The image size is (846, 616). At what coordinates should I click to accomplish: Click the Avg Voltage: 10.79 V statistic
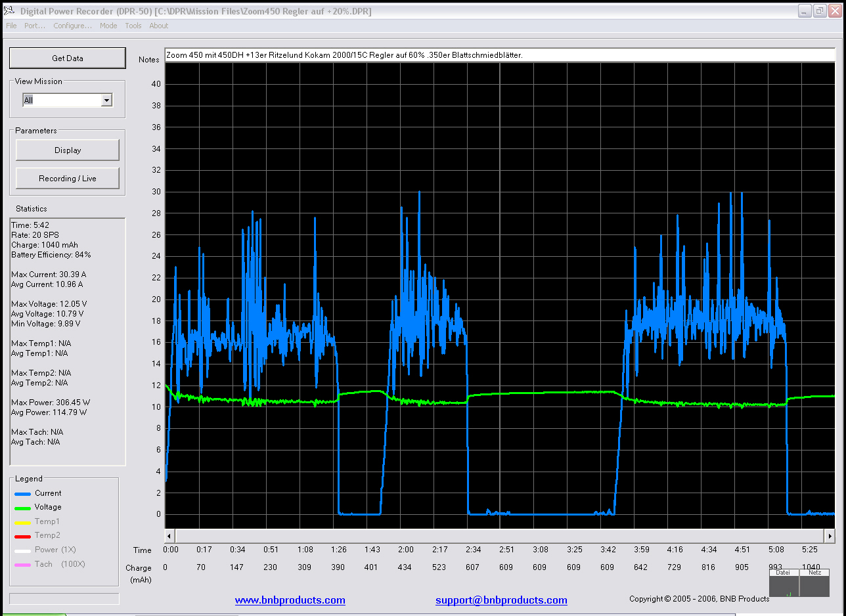coord(47,314)
